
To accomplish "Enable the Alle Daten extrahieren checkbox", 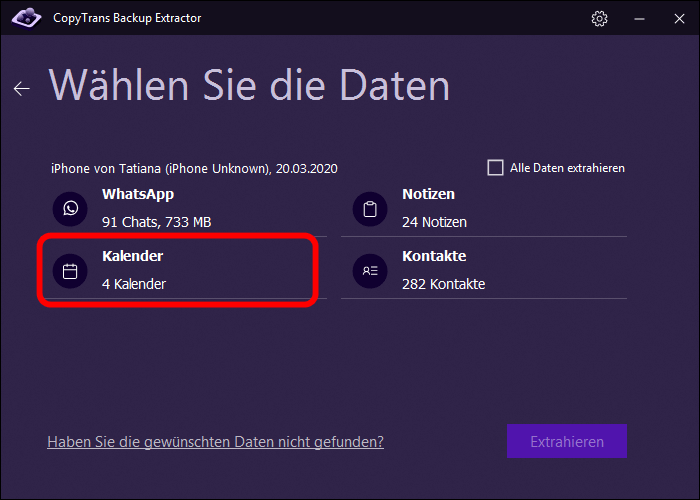I will [495, 168].
